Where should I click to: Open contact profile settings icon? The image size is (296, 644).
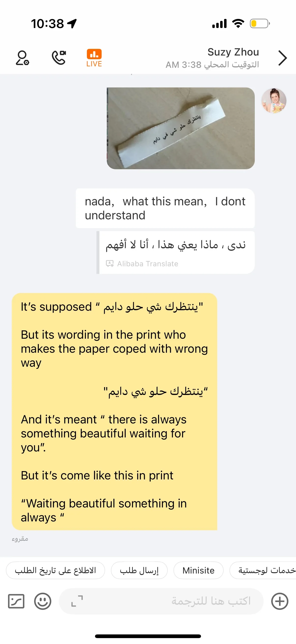pyautogui.click(x=22, y=58)
